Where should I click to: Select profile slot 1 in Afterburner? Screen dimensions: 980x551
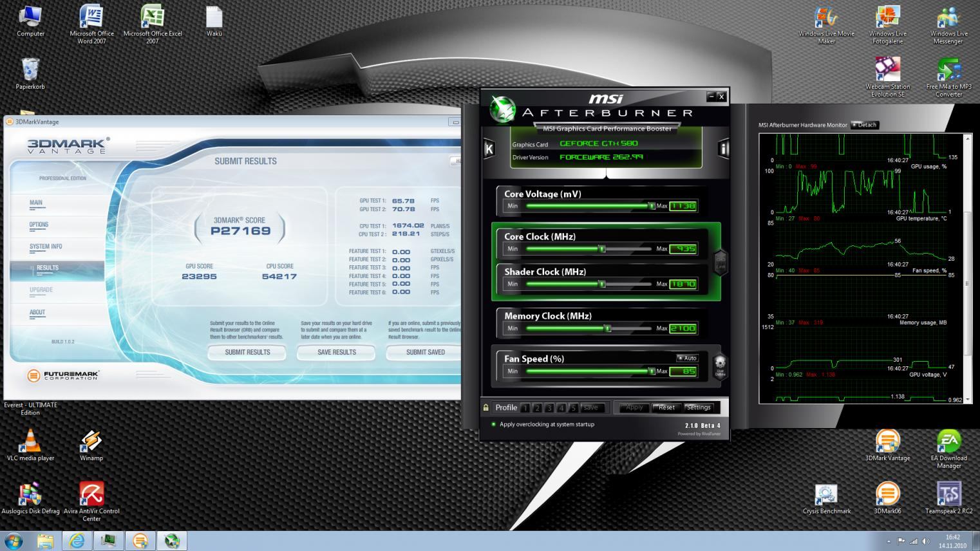(525, 407)
